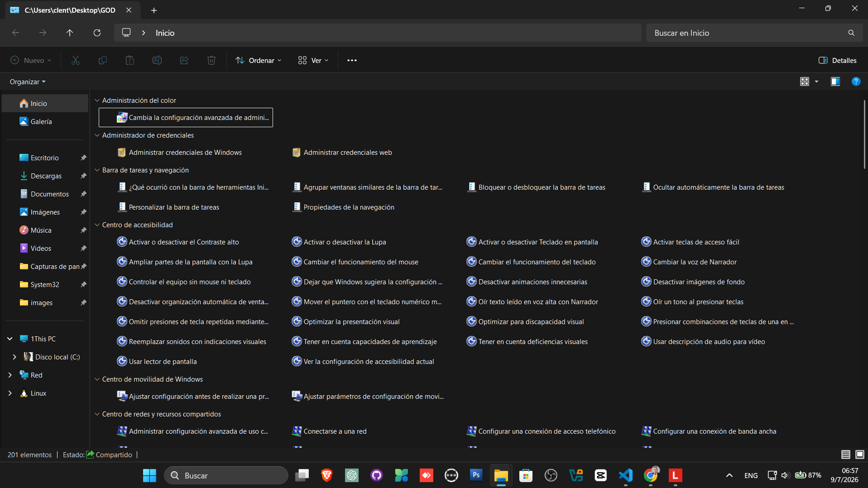This screenshot has width=868, height=488.
Task: Open the Ordenar dropdown
Action: click(x=259, y=60)
